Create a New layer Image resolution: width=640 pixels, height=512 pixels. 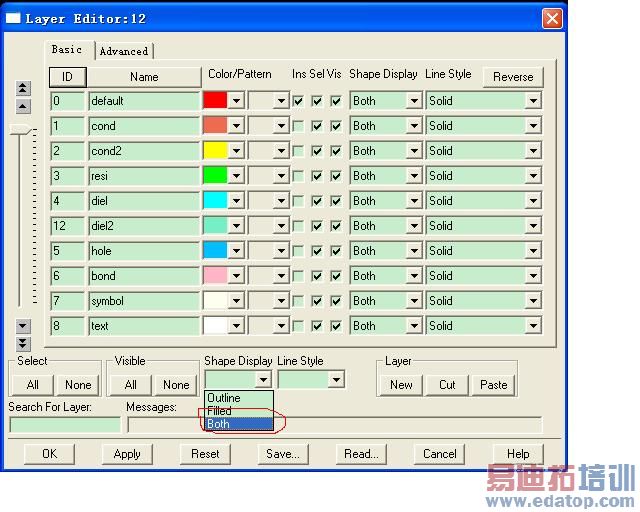point(401,385)
